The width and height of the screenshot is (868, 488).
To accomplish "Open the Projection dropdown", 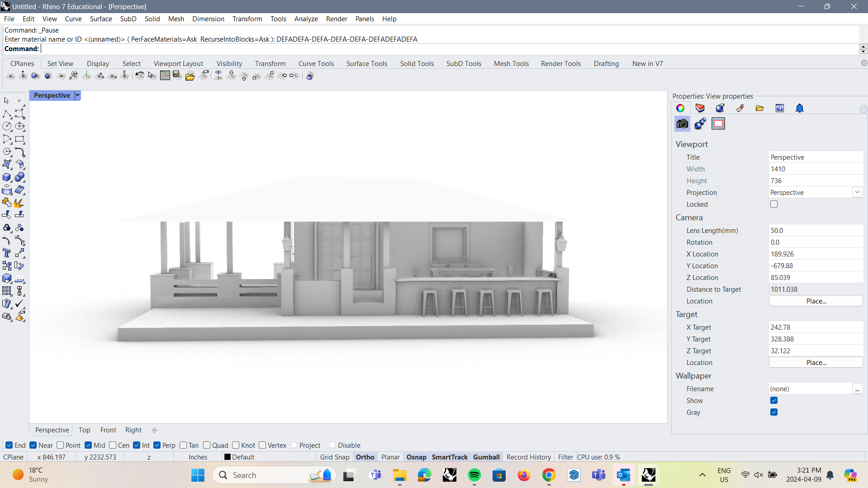I will [x=857, y=192].
